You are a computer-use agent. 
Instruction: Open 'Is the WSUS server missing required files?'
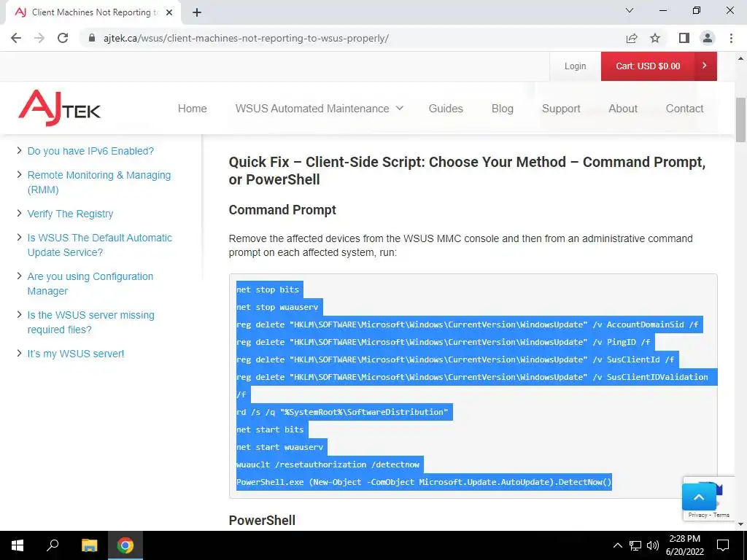pyautogui.click(x=90, y=322)
